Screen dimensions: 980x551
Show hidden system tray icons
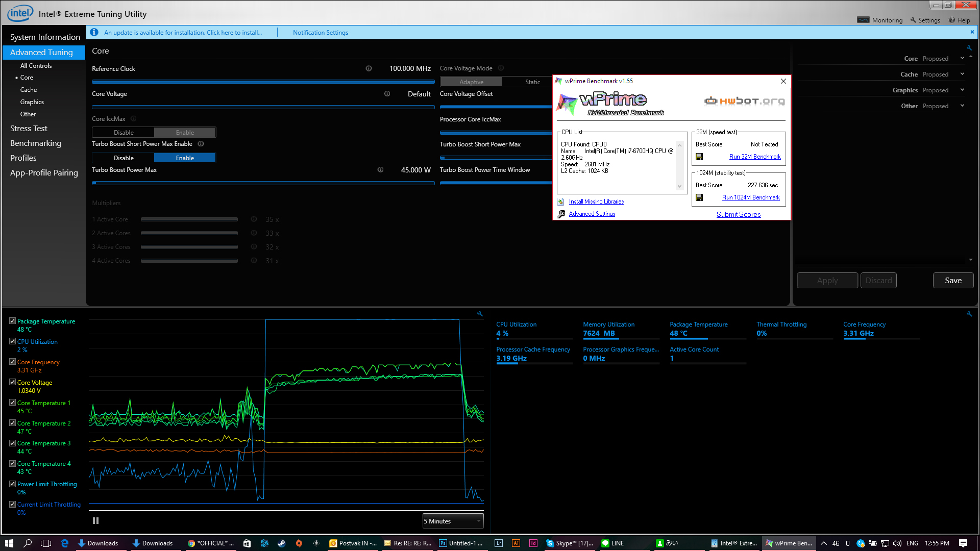[x=823, y=543]
